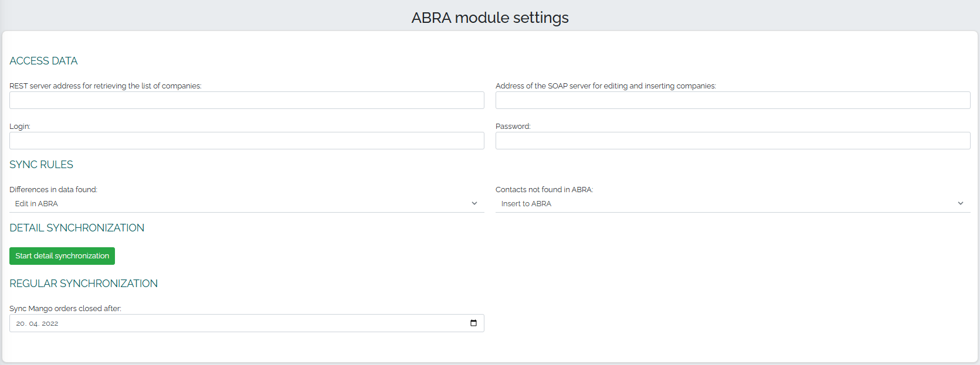This screenshot has width=980, height=365.
Task: Focus the Password input field
Action: tap(733, 141)
